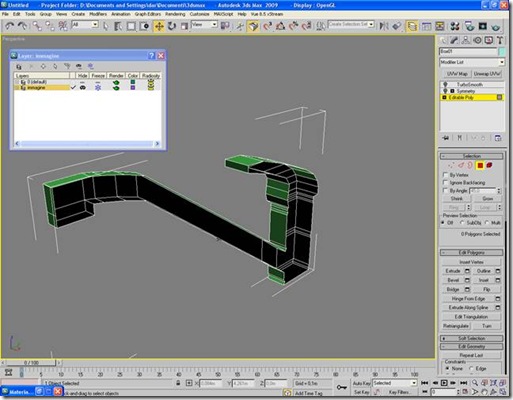Collapse the Edit Polygons rollout
Image resolution: width=513 pixels, height=400 pixels.
coord(471,253)
